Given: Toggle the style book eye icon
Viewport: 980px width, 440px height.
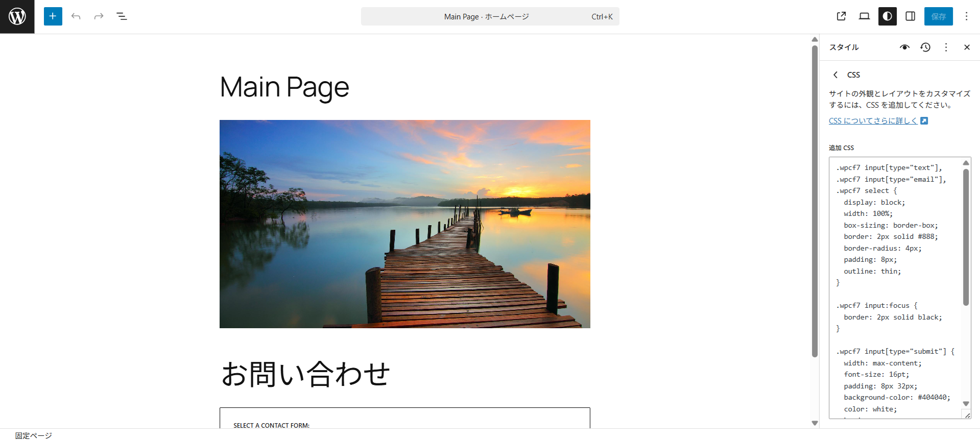Looking at the screenshot, I should pos(904,47).
